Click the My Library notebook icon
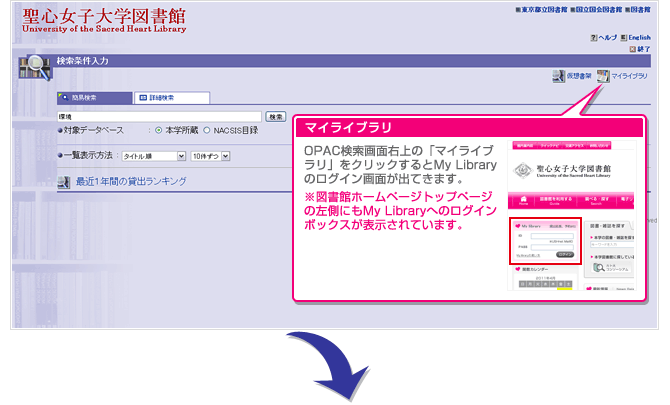 (603, 76)
